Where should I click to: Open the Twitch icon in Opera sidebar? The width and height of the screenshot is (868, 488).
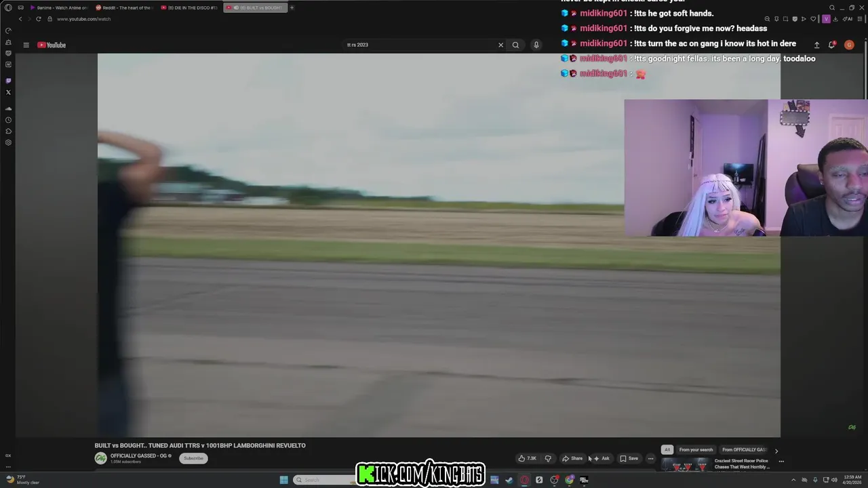point(8,81)
